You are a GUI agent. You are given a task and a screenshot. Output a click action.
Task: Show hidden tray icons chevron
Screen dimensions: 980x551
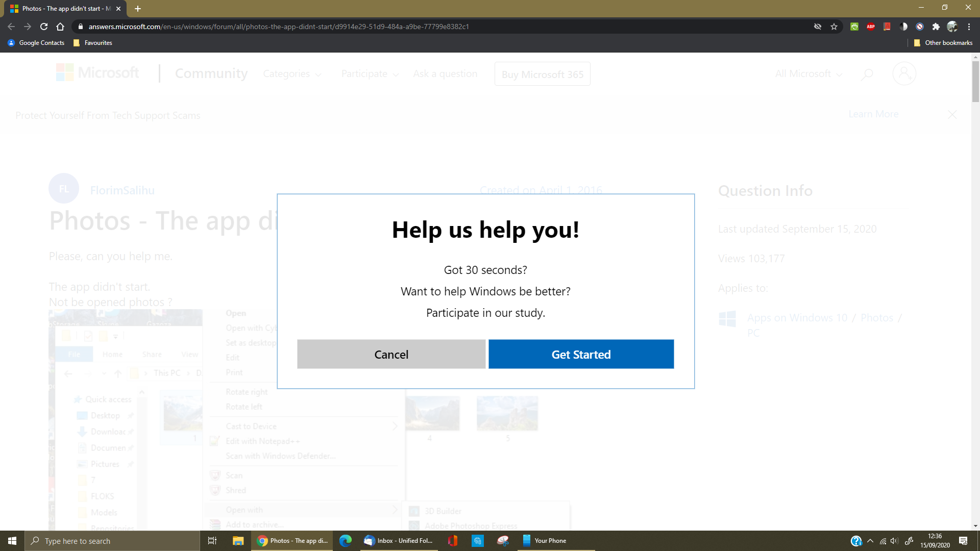click(870, 541)
